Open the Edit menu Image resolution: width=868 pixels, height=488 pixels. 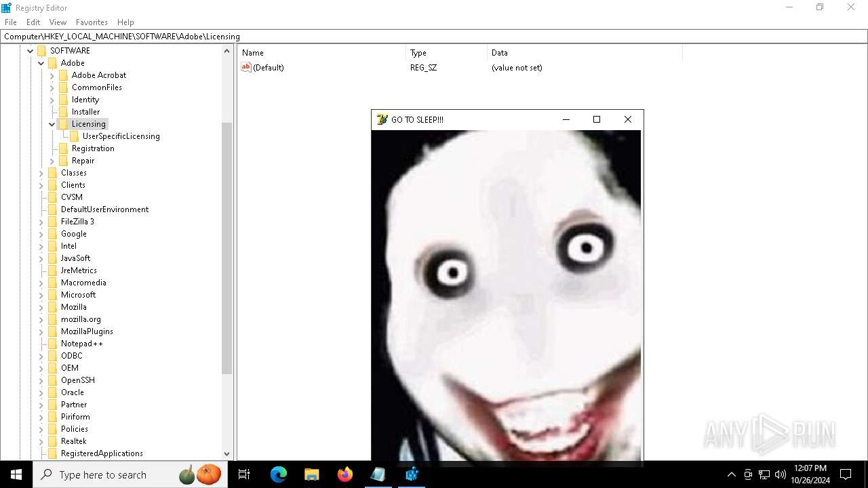(33, 22)
